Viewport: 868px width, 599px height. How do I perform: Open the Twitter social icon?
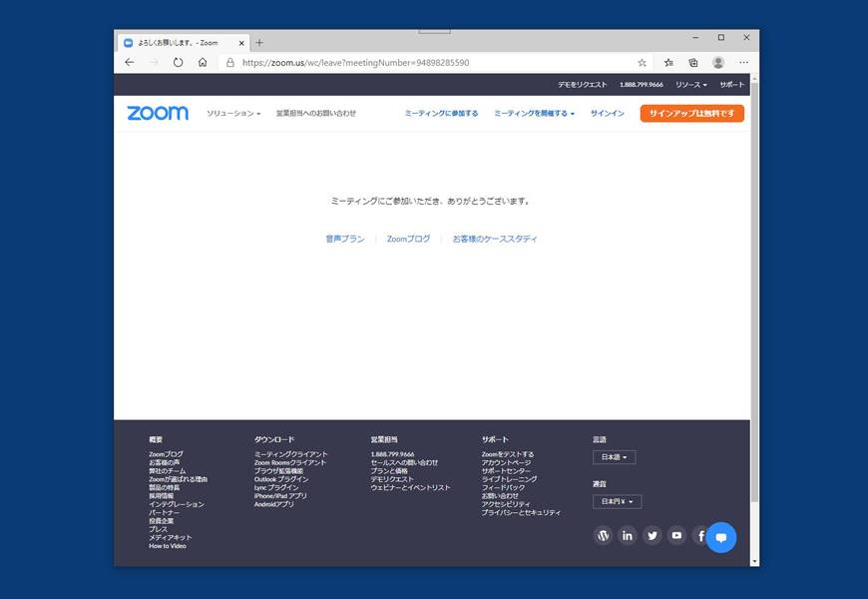pyautogui.click(x=652, y=536)
